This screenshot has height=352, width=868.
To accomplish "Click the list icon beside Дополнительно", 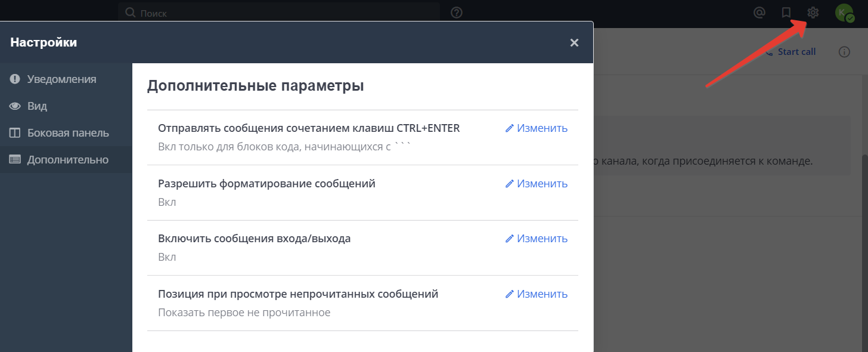I will pyautogui.click(x=14, y=159).
